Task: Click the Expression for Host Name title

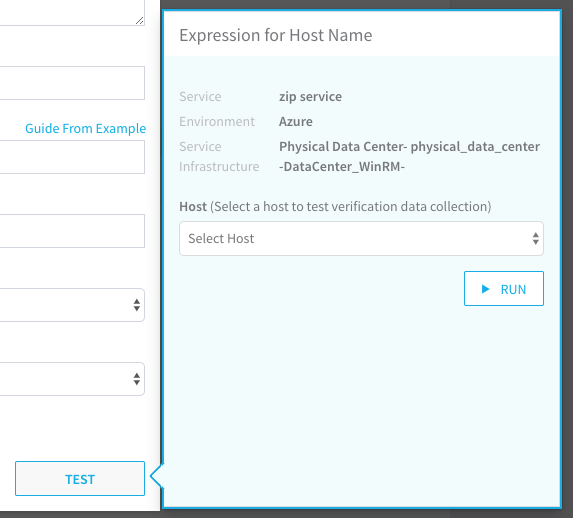Action: point(276,35)
